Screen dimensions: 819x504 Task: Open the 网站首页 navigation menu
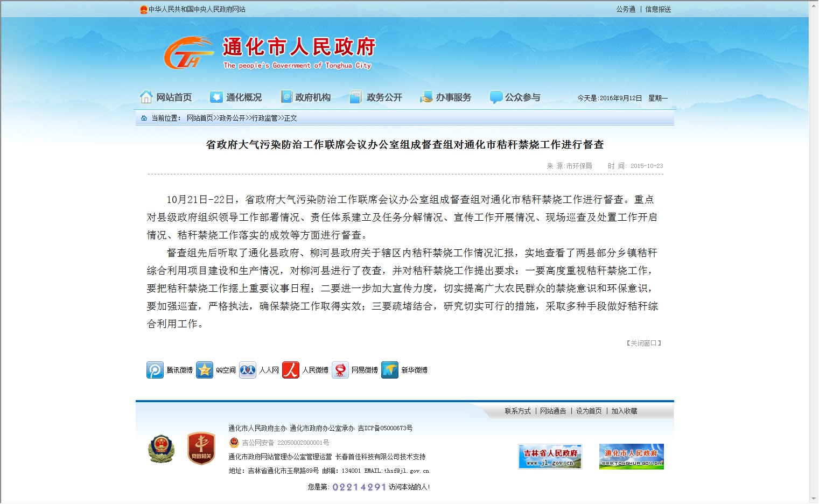(166, 97)
